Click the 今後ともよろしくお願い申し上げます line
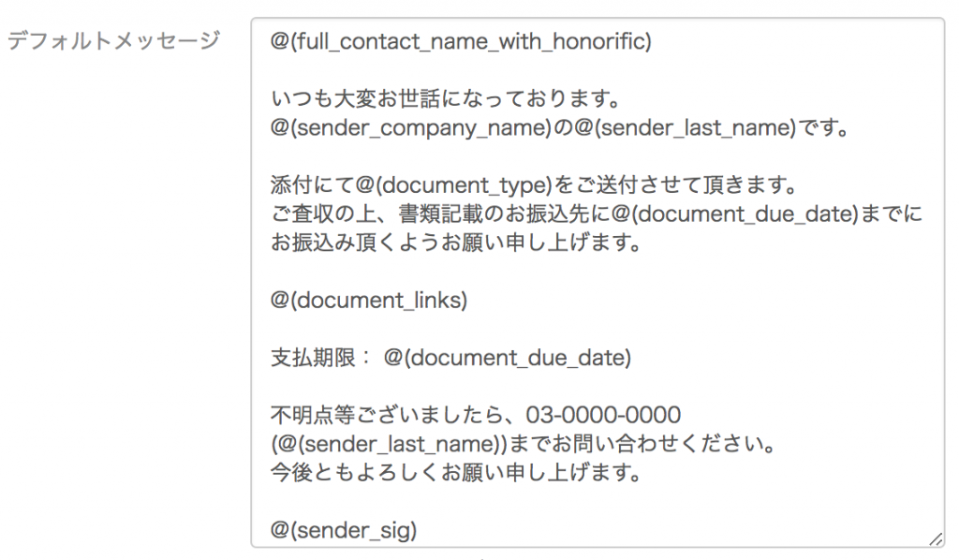This screenshot has width=959, height=560. point(456,472)
